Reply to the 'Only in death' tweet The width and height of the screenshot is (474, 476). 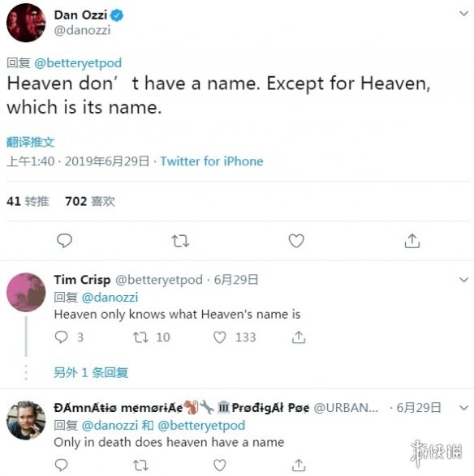(61, 465)
